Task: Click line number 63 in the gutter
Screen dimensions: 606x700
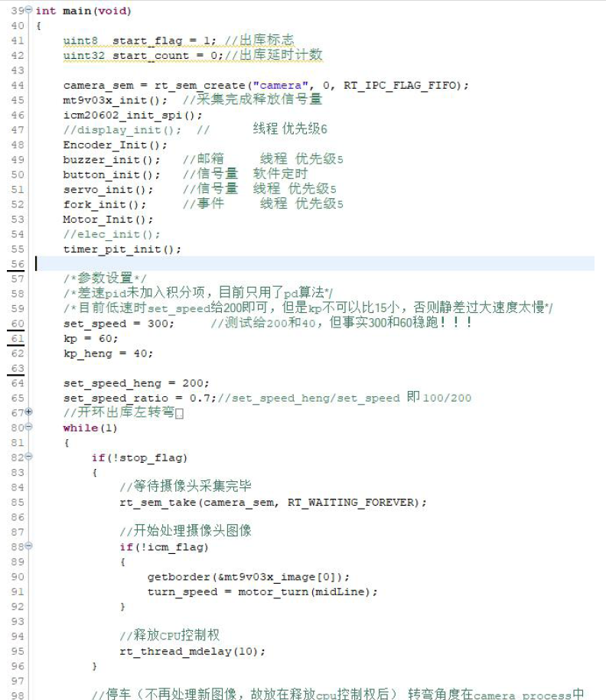Action: [18, 368]
